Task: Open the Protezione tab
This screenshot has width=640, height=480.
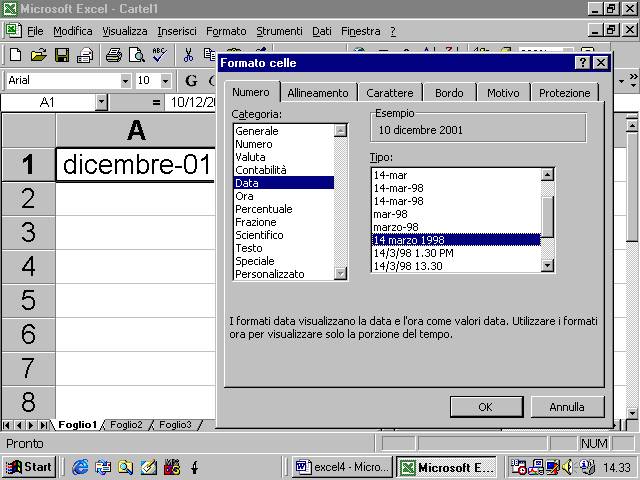Action: pyautogui.click(x=564, y=93)
